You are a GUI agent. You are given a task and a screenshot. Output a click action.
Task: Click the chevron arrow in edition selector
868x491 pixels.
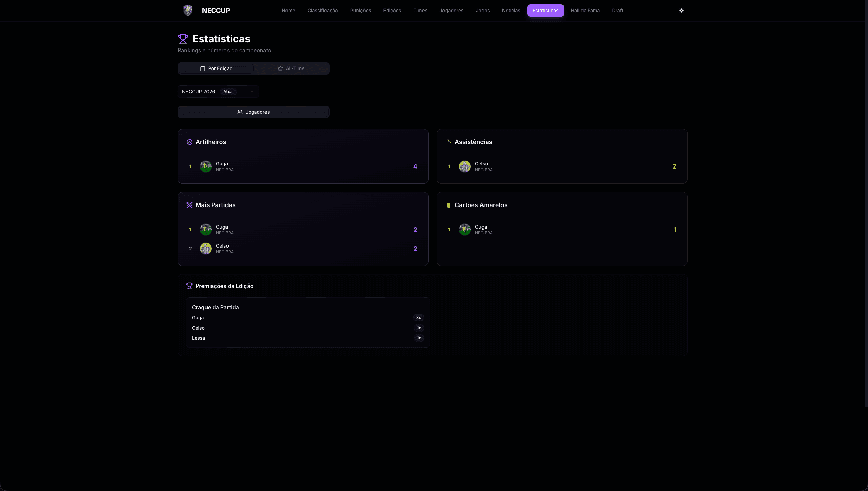click(x=252, y=92)
